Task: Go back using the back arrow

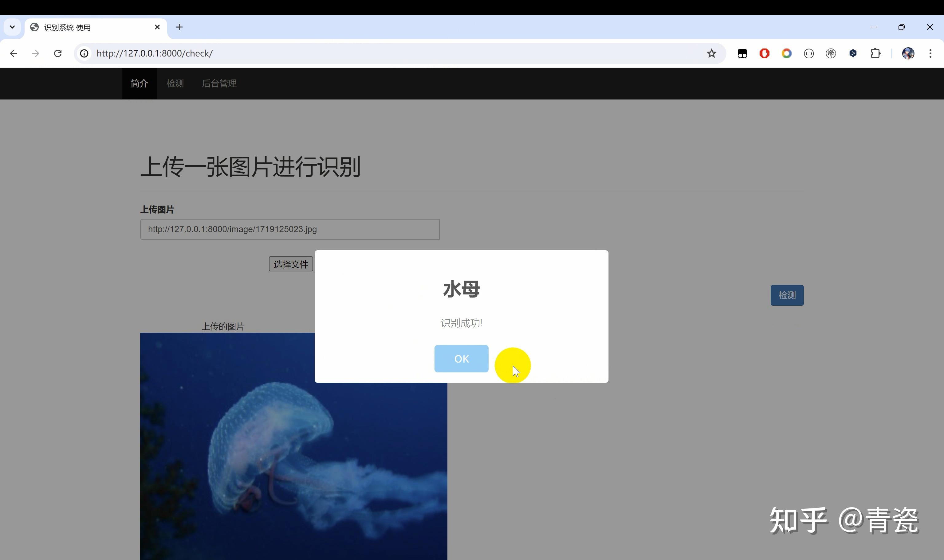Action: click(14, 53)
